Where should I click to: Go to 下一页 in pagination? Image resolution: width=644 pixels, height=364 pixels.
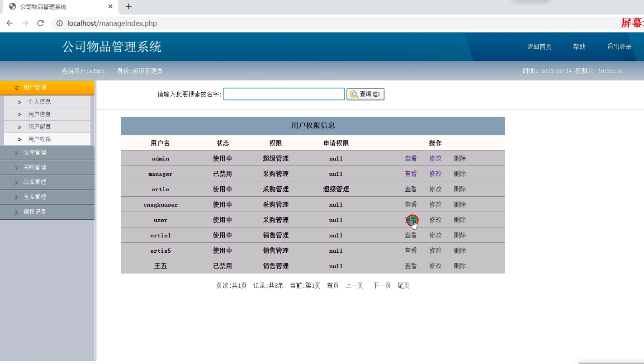pos(382,286)
